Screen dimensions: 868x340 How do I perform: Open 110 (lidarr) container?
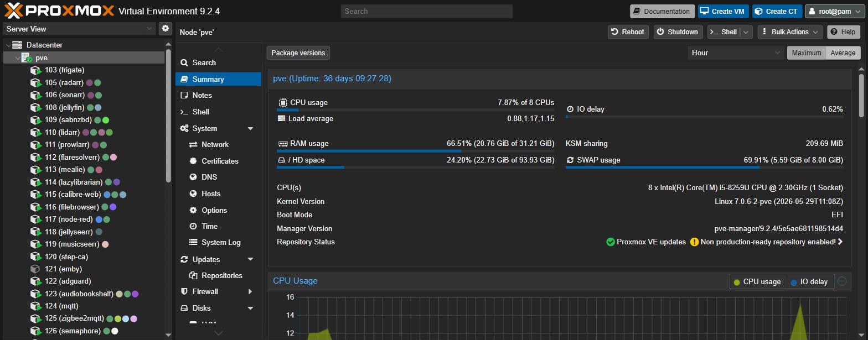(x=62, y=132)
